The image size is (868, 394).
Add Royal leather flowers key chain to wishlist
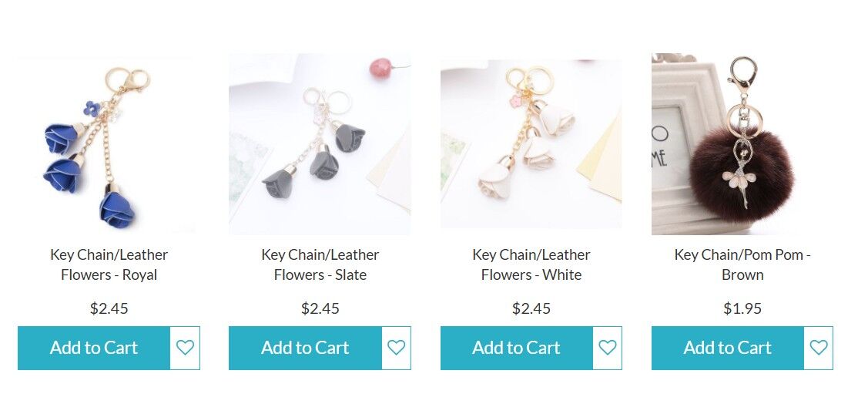pyautogui.click(x=185, y=348)
